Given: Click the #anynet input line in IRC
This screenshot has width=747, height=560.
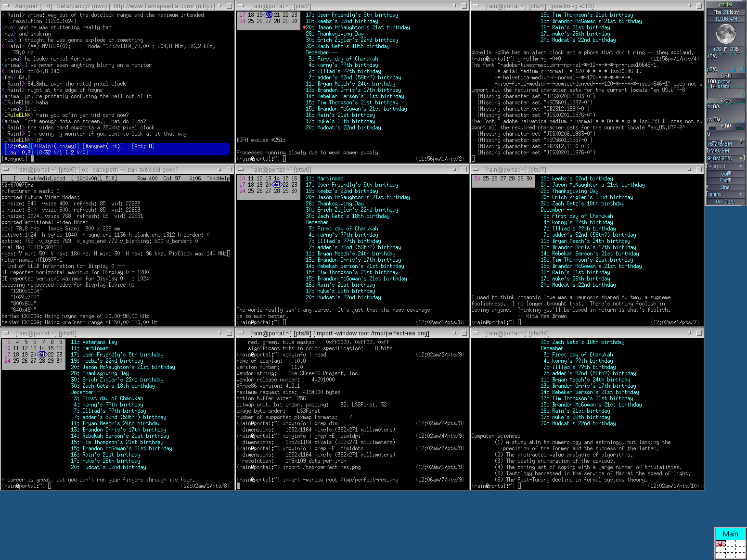Looking at the screenshot, I should (116, 159).
